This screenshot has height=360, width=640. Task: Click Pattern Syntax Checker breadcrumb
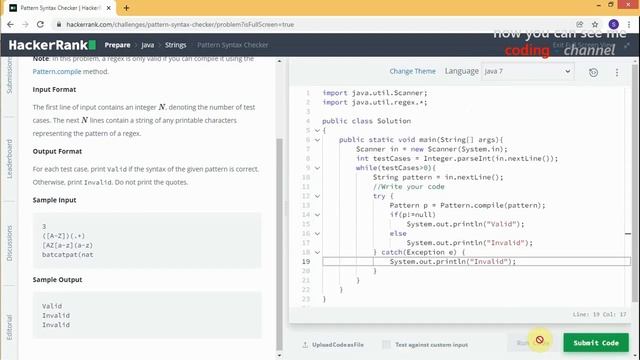[x=233, y=45]
